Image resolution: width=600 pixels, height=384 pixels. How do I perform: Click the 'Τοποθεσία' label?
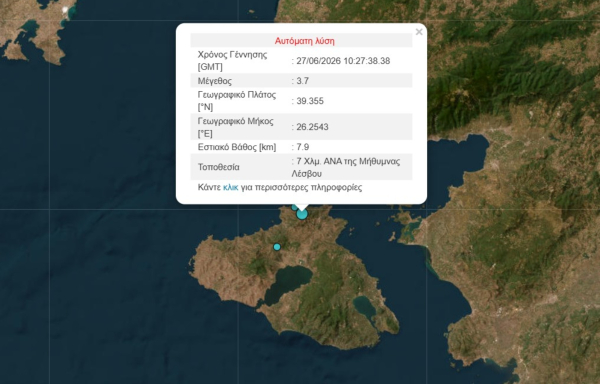(x=218, y=167)
